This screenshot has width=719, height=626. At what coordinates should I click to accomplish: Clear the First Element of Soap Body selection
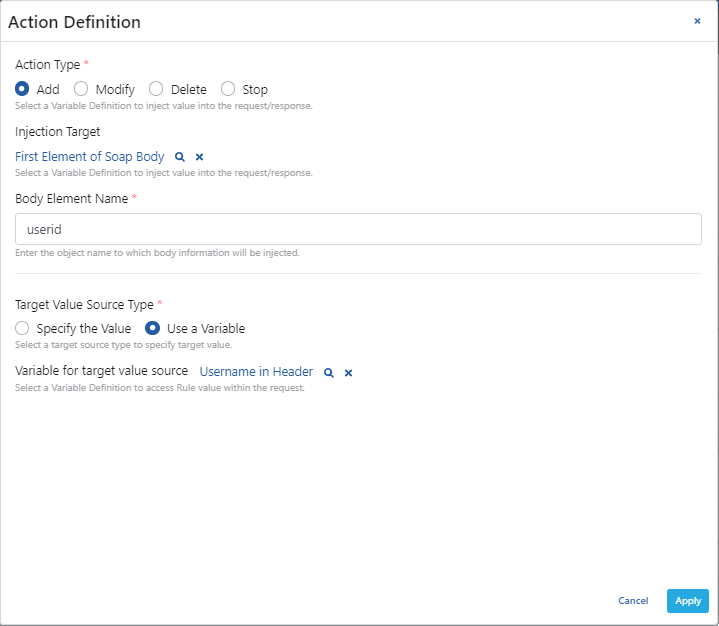(x=199, y=157)
